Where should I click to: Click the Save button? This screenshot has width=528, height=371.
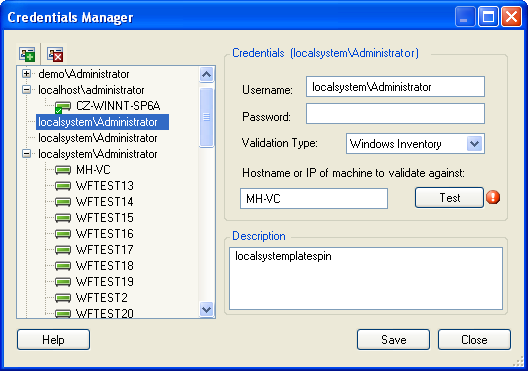pyautogui.click(x=393, y=340)
